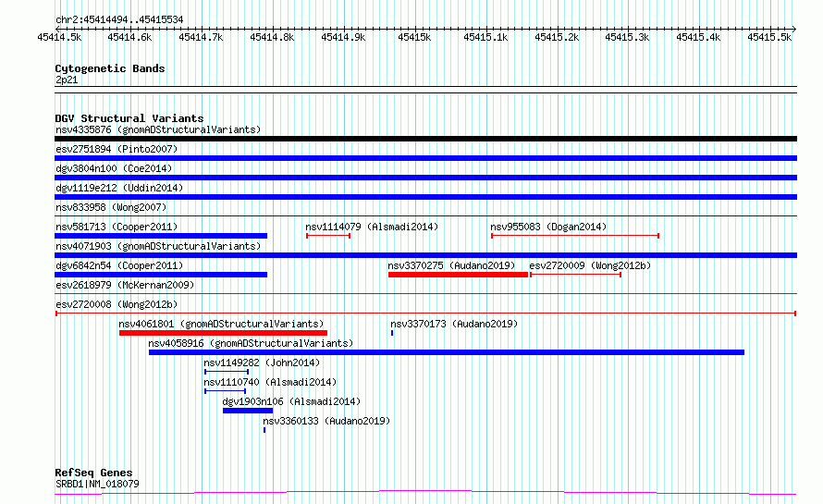Click the nsv1110740 (Alsmadi2014) label
This screenshot has width=823, height=504.
(270, 382)
